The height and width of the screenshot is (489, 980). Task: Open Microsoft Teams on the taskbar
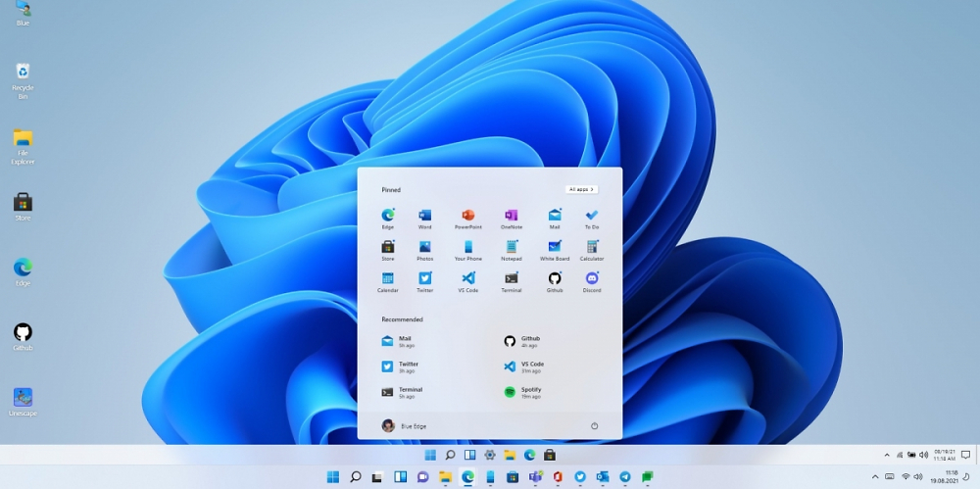tap(535, 477)
